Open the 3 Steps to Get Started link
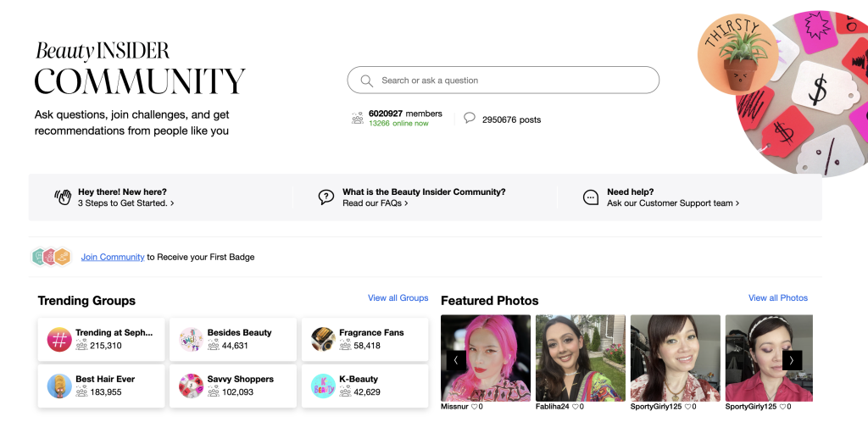The width and height of the screenshot is (868, 422). coord(125,203)
